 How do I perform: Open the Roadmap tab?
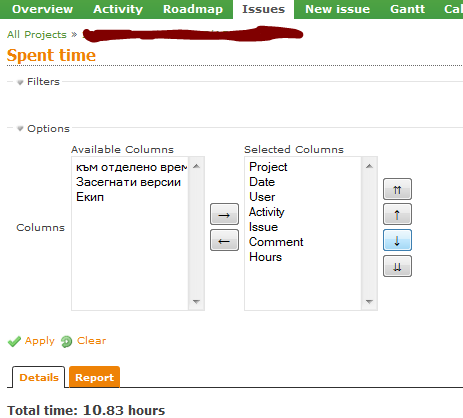(193, 9)
